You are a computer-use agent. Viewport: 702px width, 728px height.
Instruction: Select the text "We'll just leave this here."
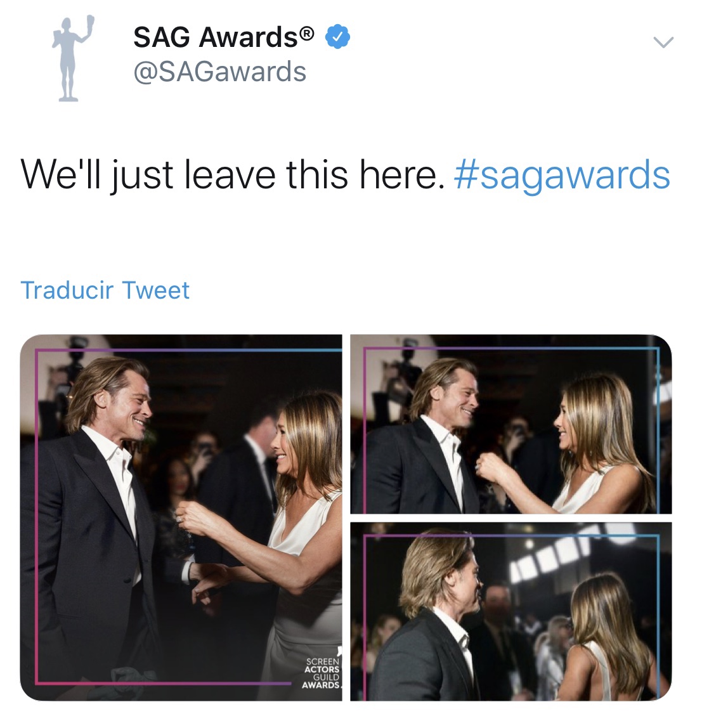pos(233,176)
